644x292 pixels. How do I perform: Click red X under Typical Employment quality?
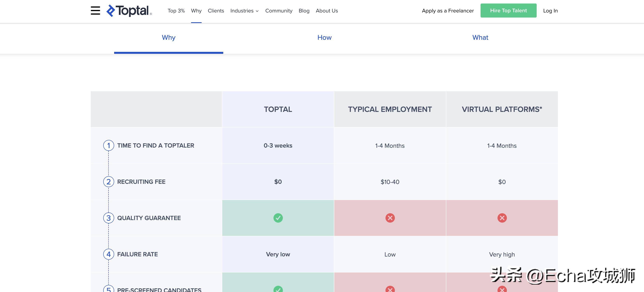point(390,218)
